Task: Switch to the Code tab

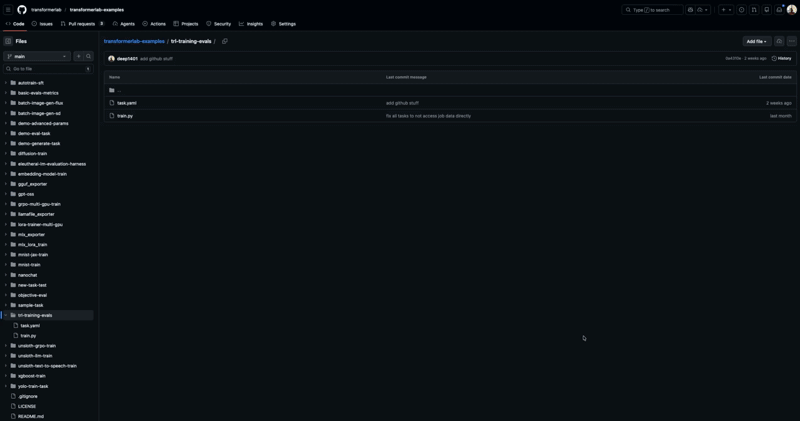Action: 15,24
